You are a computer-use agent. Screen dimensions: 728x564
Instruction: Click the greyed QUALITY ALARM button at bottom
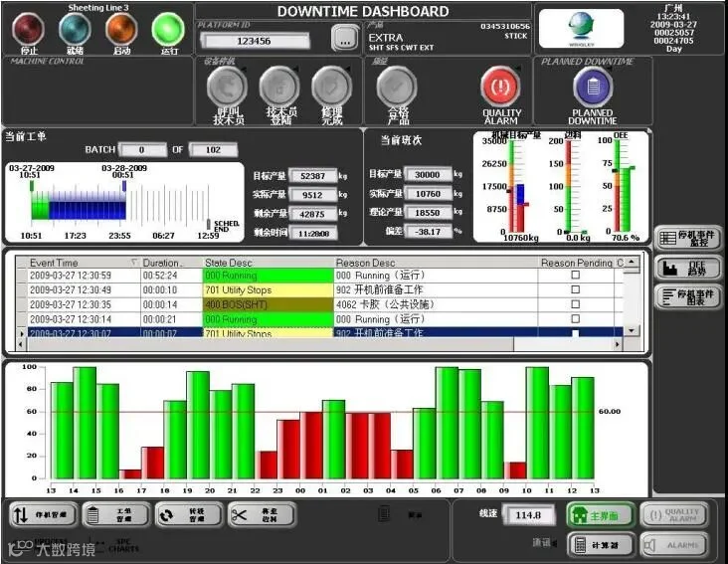tap(674, 515)
